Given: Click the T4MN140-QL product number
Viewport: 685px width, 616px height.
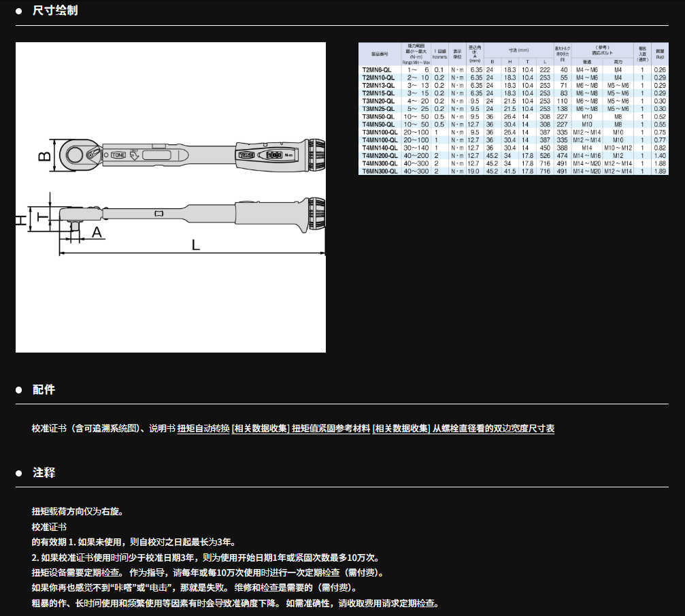Looking at the screenshot, I should pos(380,148).
